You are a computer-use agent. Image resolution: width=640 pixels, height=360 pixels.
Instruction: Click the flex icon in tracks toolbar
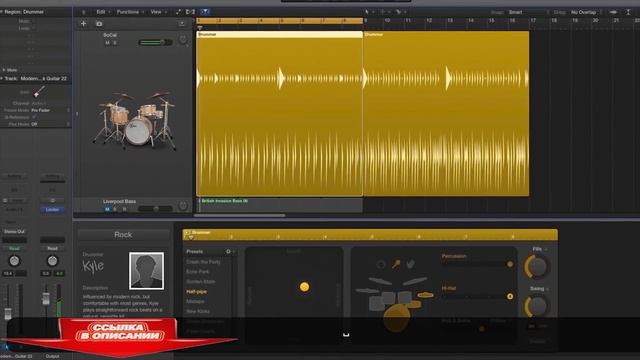tap(191, 12)
